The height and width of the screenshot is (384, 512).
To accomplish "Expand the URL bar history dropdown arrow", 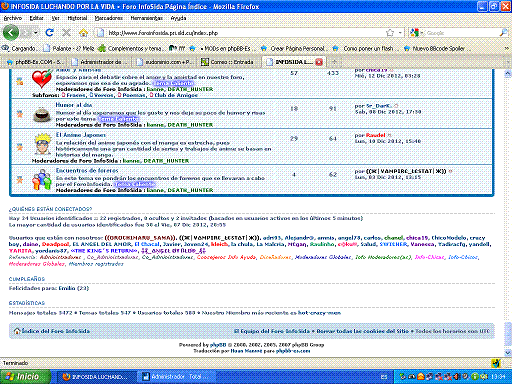I will point(400,33).
